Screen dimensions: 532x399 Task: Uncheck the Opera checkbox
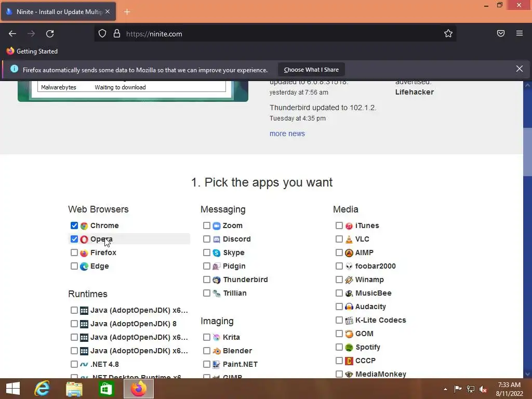74,239
